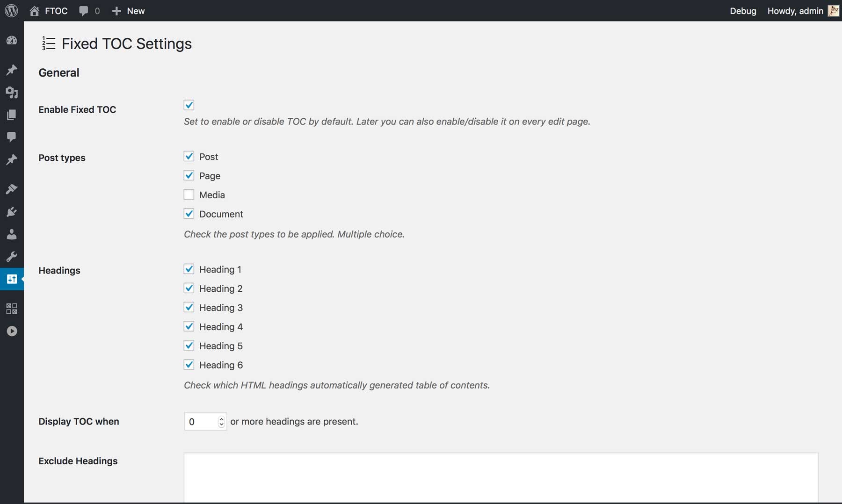The width and height of the screenshot is (842, 504).
Task: Uncheck the Page post type
Action: tap(189, 175)
